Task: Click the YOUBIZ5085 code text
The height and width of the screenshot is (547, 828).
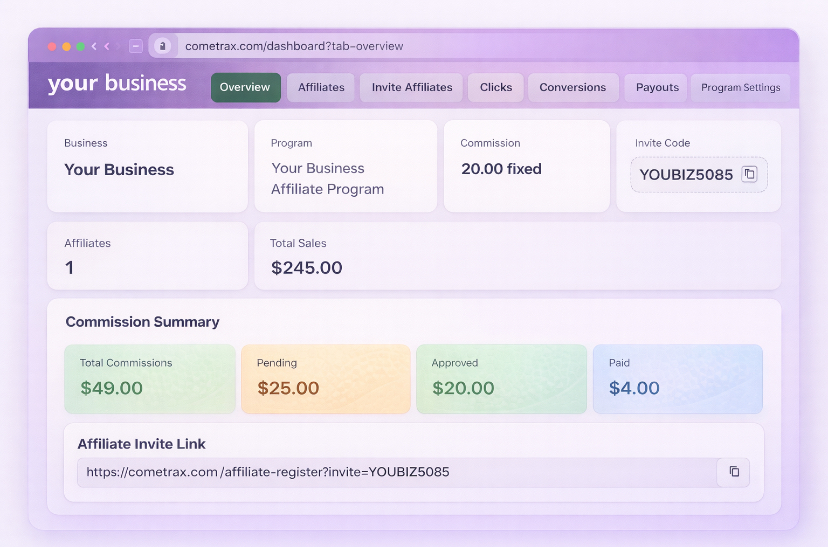Action: point(686,175)
